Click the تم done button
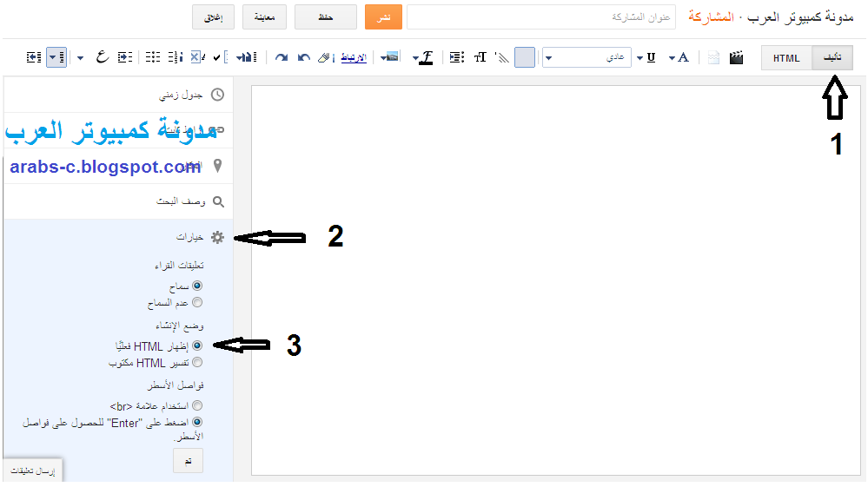Image resolution: width=868 pixels, height=487 pixels. [189, 460]
